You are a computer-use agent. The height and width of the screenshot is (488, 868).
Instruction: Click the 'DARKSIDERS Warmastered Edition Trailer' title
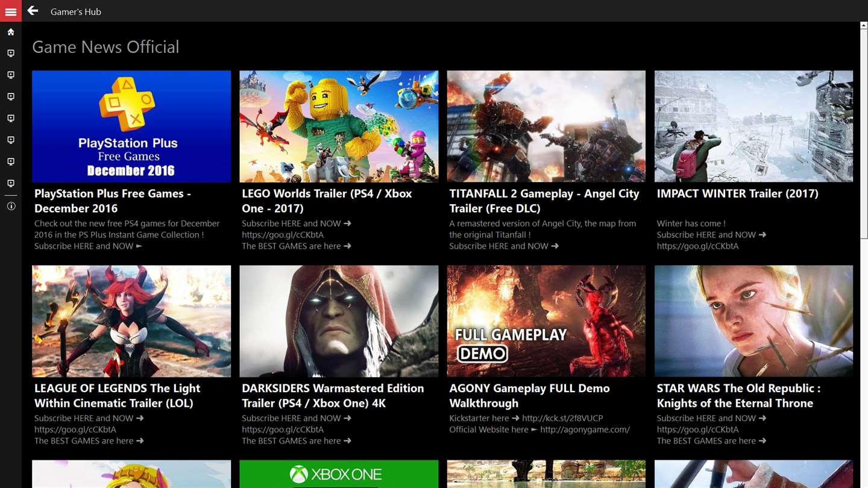(x=333, y=396)
